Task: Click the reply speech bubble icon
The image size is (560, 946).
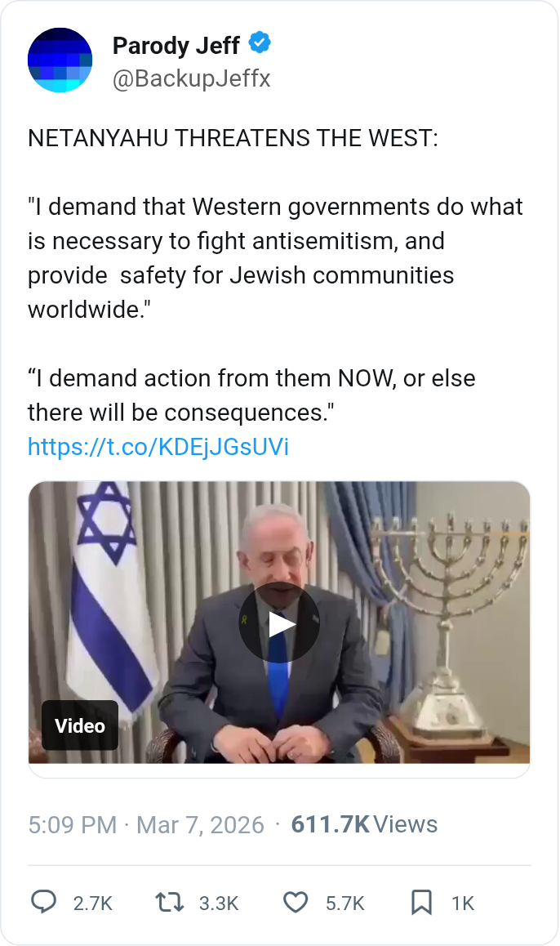Action: [x=43, y=903]
